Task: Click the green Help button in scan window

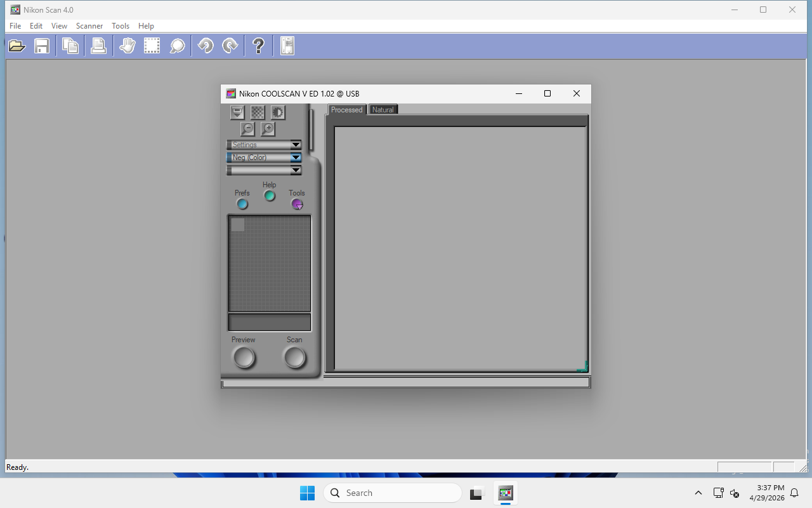Action: pos(270,196)
